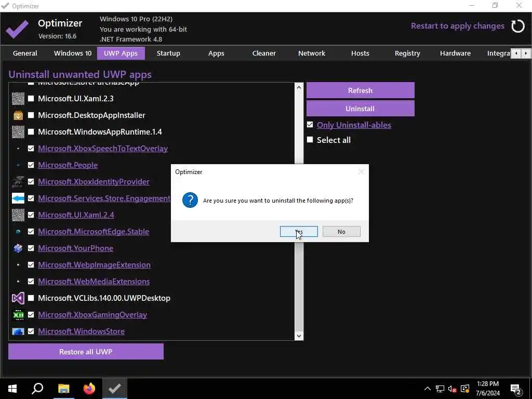This screenshot has height=399, width=532.
Task: Go to the Network tab
Action: click(312, 54)
